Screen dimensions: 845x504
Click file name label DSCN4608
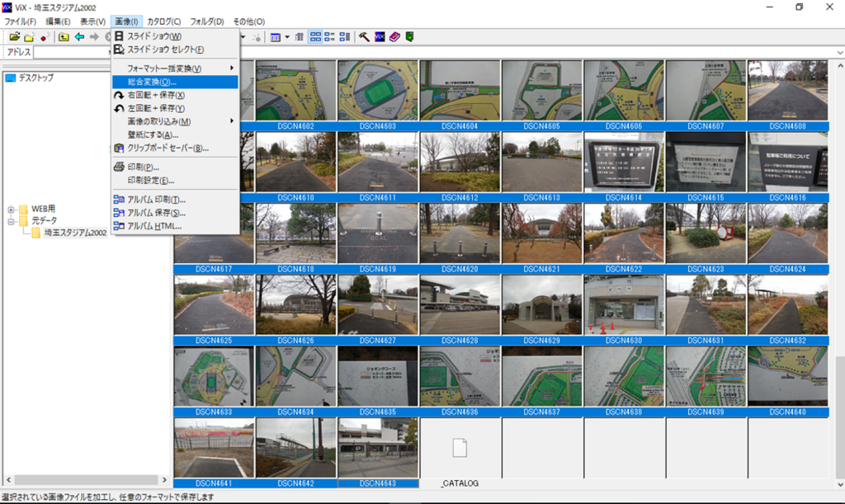pos(787,126)
